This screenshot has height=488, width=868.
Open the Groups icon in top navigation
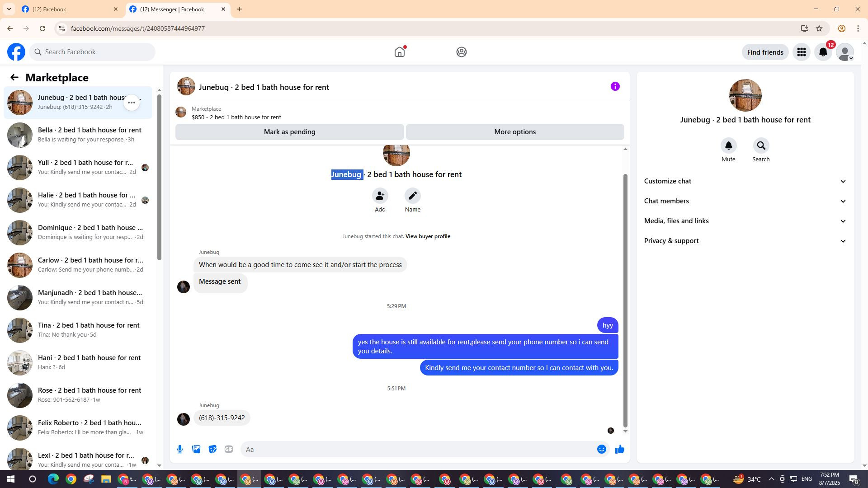tap(462, 52)
